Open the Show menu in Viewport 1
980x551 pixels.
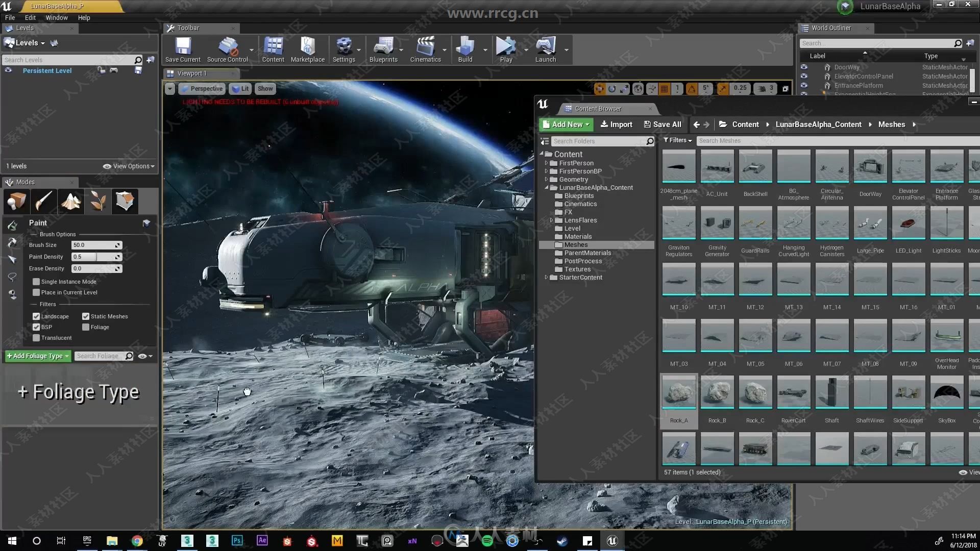click(264, 88)
